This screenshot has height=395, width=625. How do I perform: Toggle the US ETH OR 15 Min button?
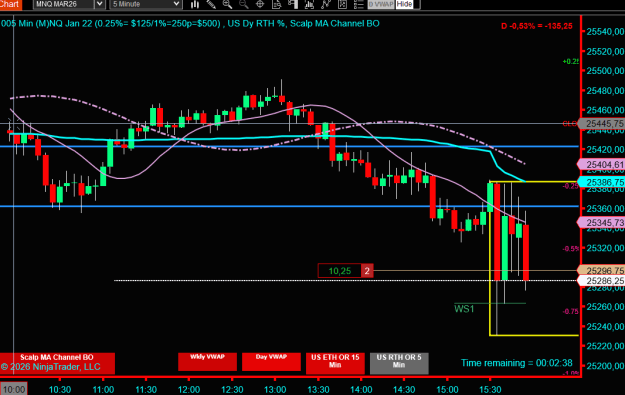pos(335,363)
